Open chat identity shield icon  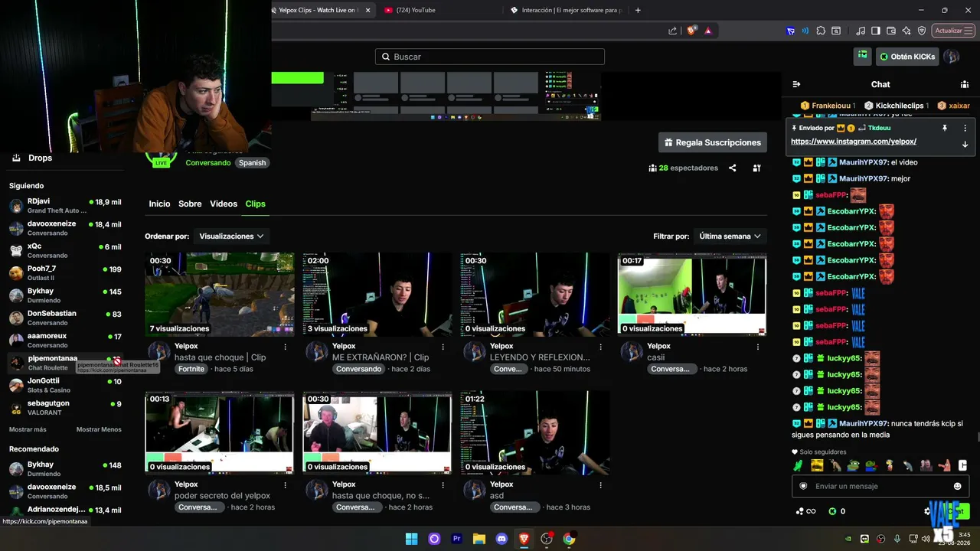pyautogui.click(x=803, y=486)
